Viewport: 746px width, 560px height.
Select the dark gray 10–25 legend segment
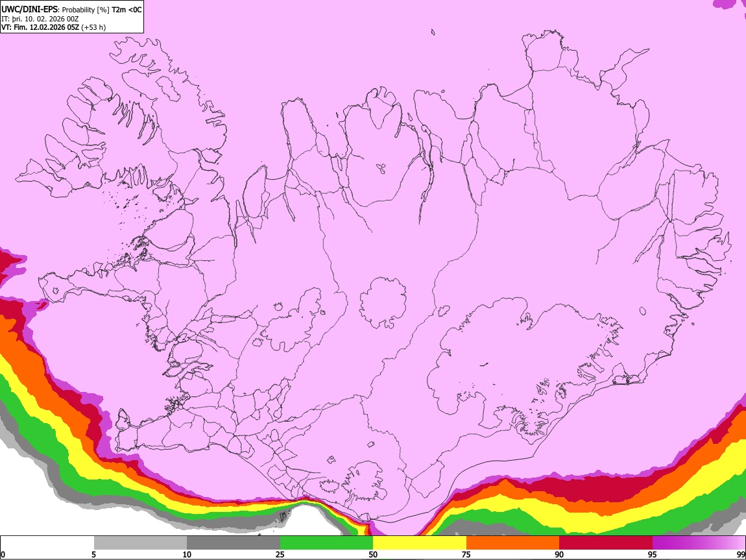click(233, 543)
